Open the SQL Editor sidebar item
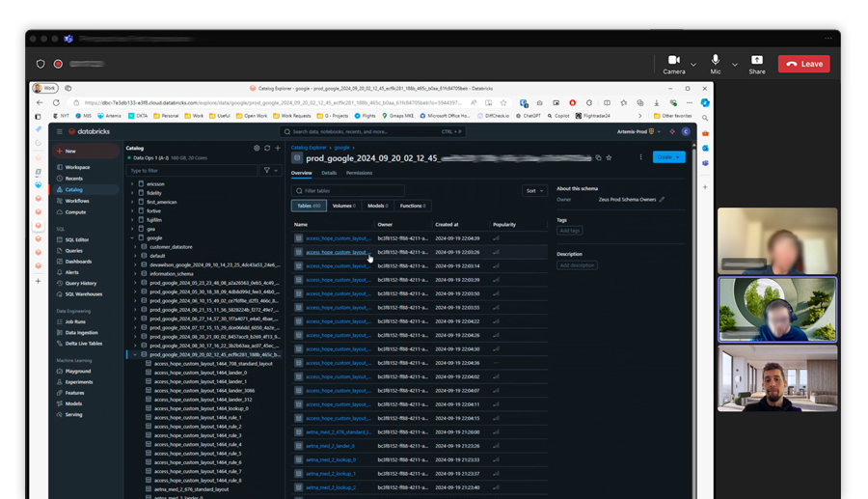Viewport: 868px width, 499px height. coord(77,239)
